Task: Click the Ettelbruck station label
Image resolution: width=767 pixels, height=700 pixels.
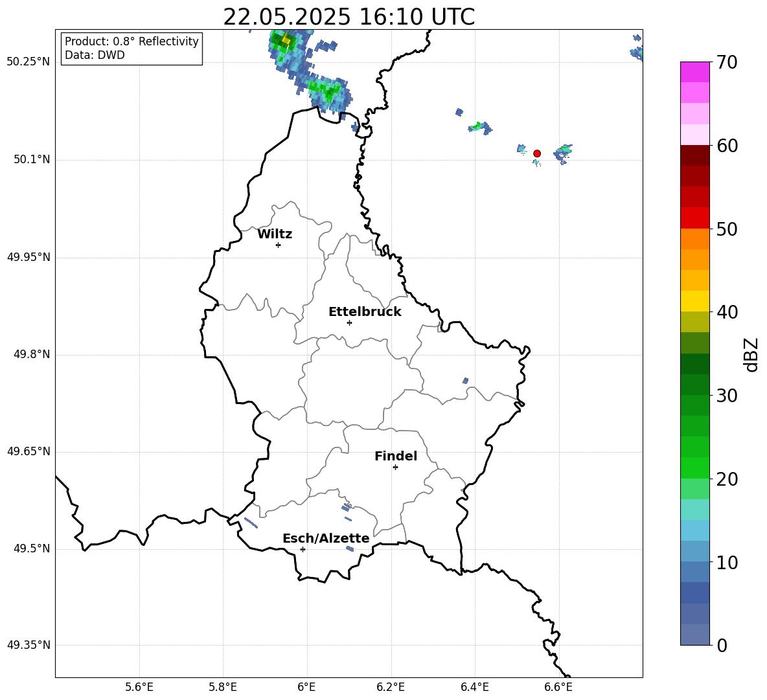Action: pos(365,312)
